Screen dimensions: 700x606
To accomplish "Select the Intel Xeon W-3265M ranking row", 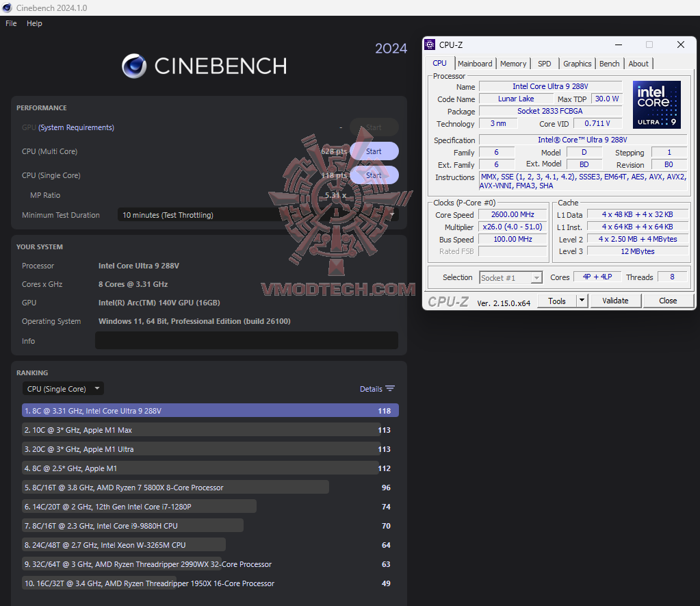I will (x=210, y=545).
